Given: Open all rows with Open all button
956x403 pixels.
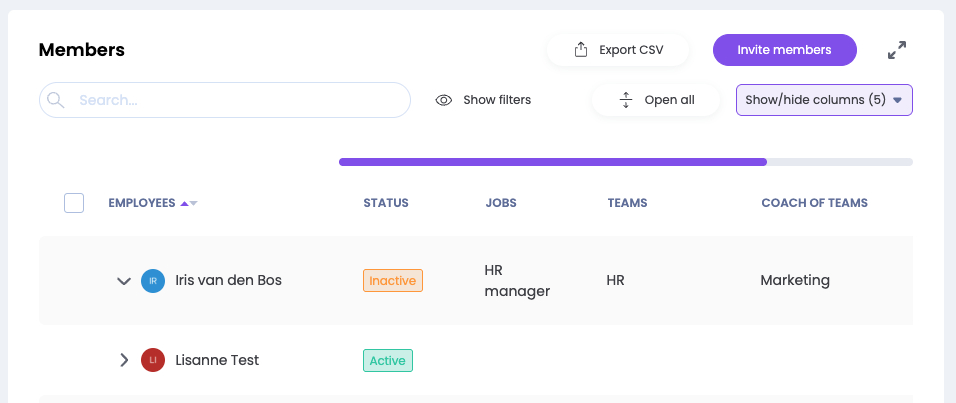Looking at the screenshot, I should click(656, 100).
